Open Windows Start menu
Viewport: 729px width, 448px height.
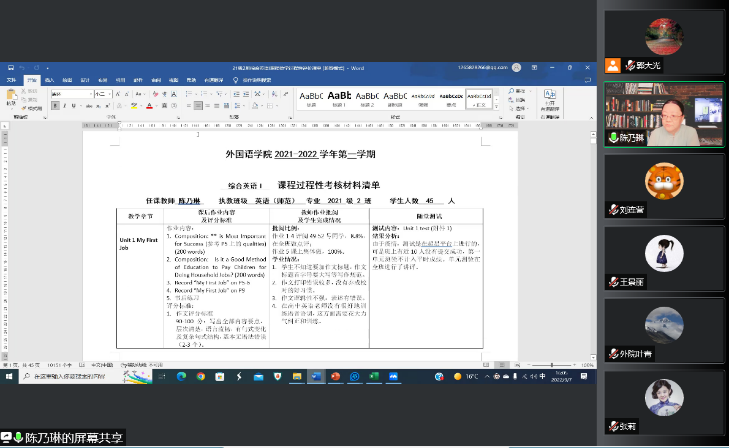(7, 377)
